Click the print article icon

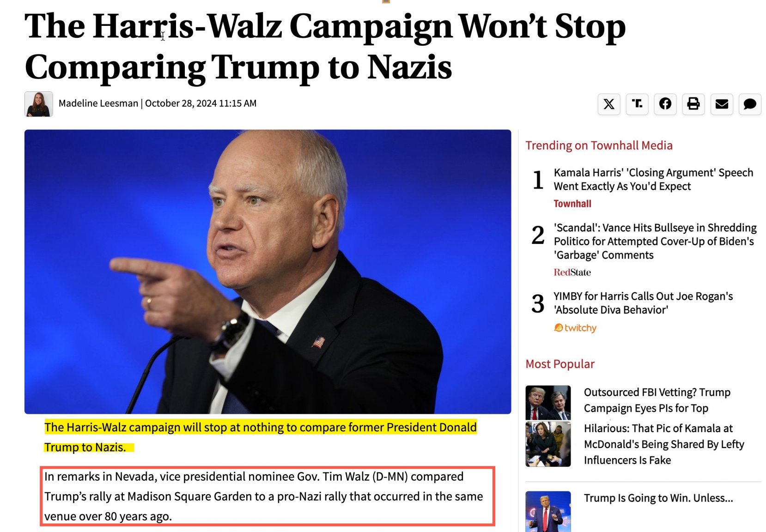(x=693, y=104)
